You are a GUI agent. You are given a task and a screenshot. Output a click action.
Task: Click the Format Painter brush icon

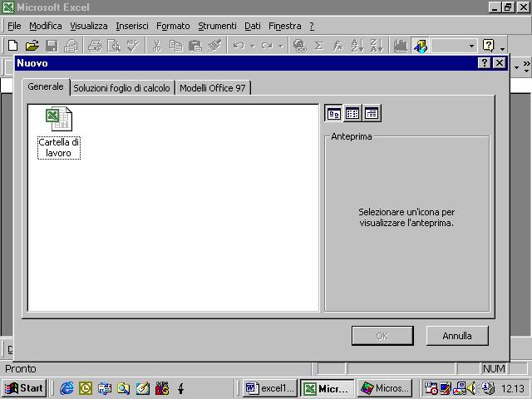tap(214, 46)
